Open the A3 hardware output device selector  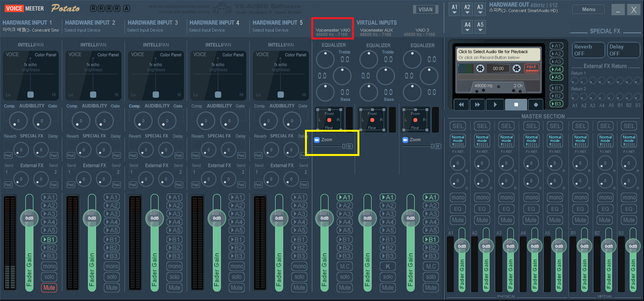tap(480, 9)
